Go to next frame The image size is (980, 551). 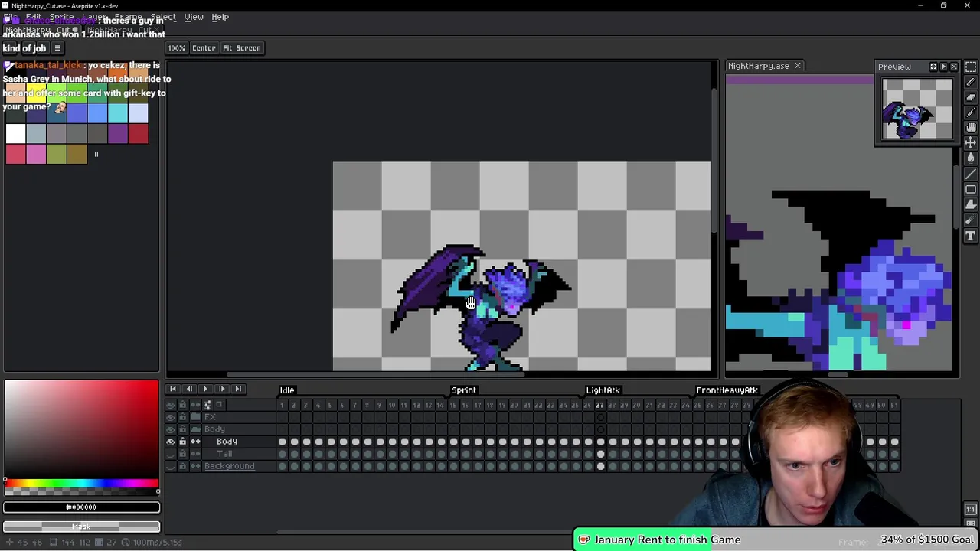221,390
